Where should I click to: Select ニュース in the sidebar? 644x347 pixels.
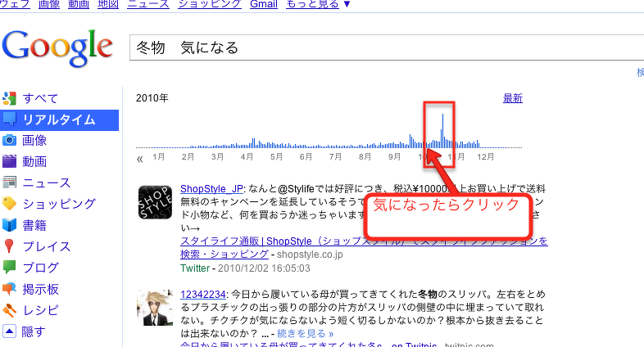click(x=47, y=183)
